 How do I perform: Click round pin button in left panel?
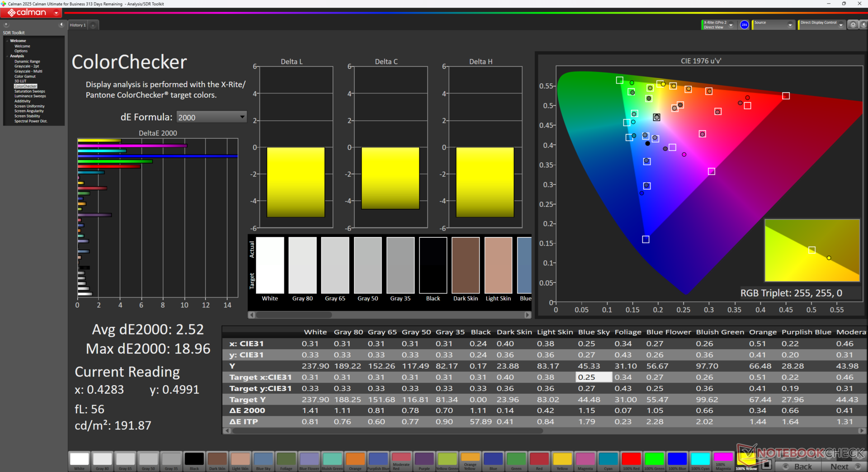click(6, 25)
